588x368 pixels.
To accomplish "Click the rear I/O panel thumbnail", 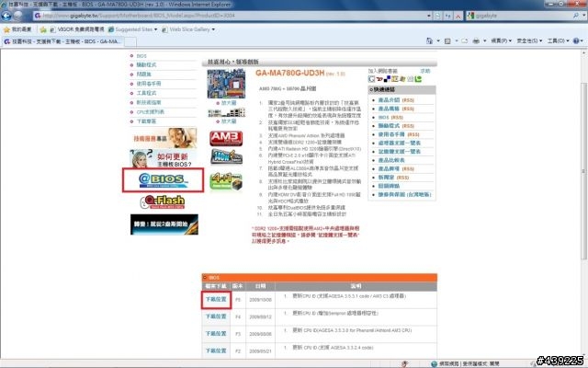I will 227,112.
